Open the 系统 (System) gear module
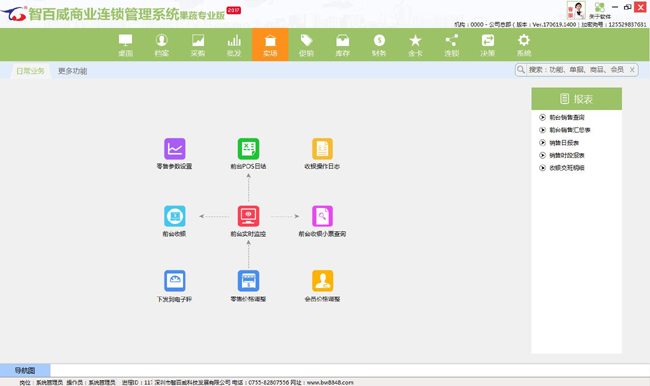The height and width of the screenshot is (386, 650). (524, 45)
